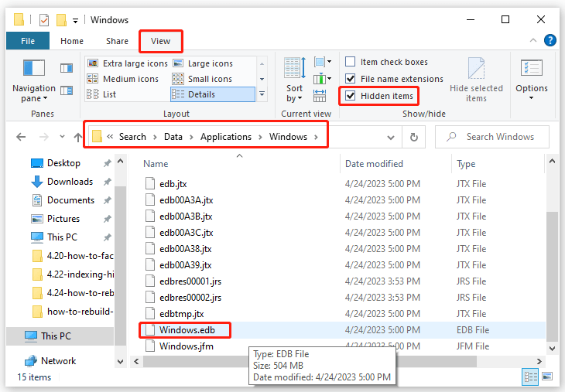The height and width of the screenshot is (392, 565).
Task: Go back with the Back arrow
Action: [x=21, y=137]
